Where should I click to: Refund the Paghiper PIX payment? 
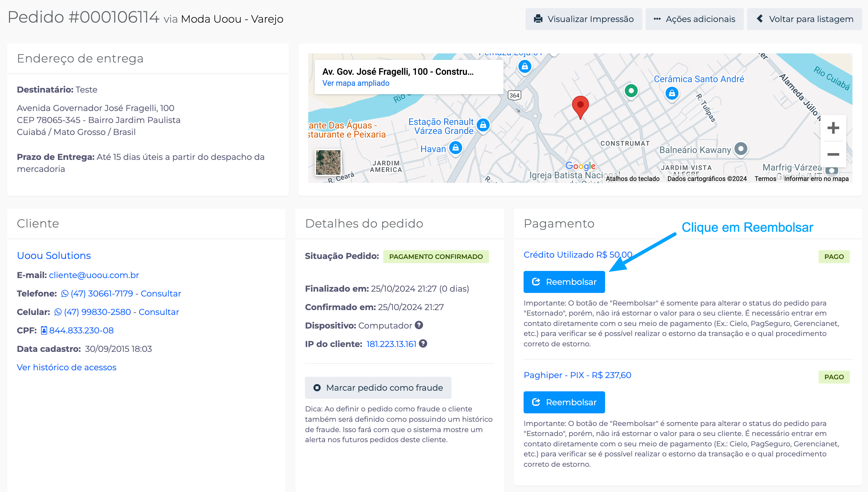click(564, 402)
